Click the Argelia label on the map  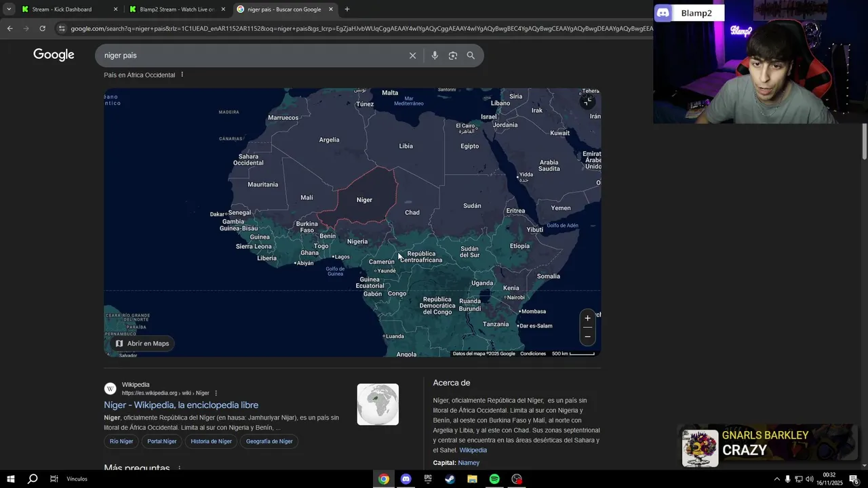(329, 140)
